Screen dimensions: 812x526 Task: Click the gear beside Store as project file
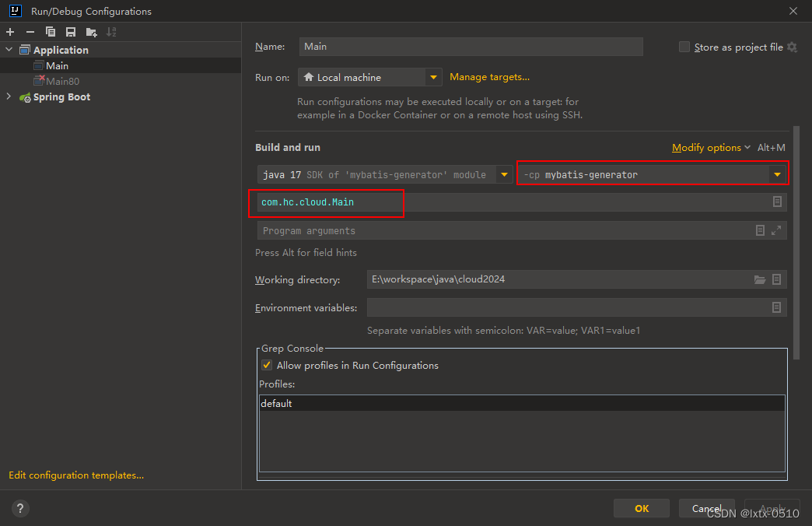tap(792, 47)
